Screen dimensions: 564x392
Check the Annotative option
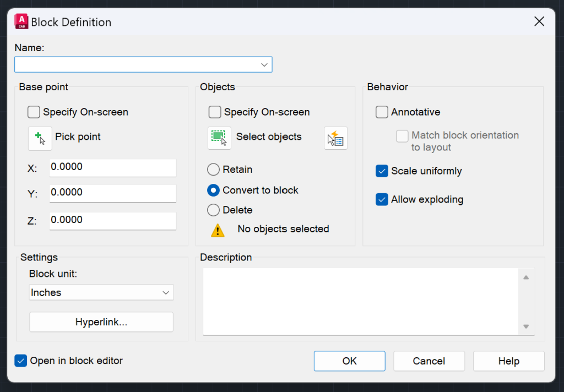click(x=382, y=112)
